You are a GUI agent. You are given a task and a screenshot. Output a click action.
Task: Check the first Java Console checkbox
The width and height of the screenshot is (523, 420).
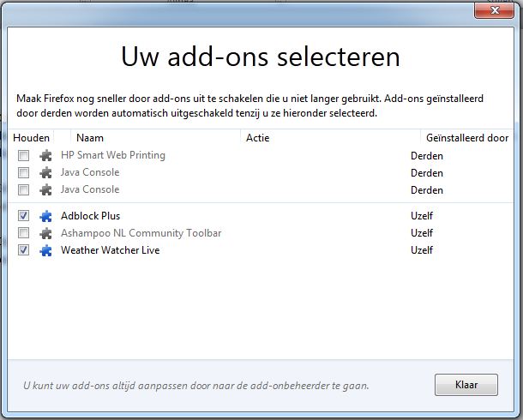pyautogui.click(x=23, y=172)
